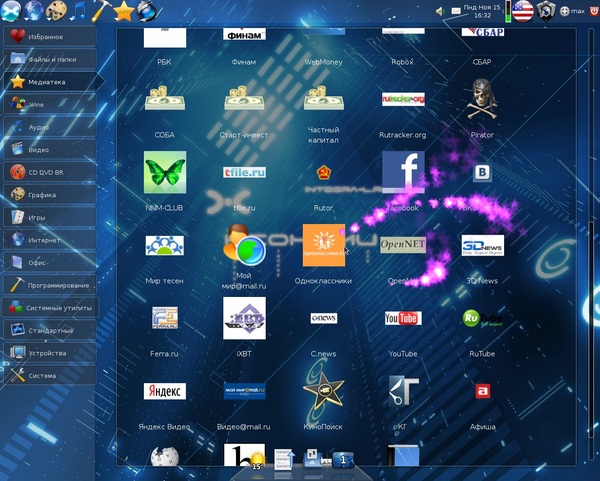This screenshot has width=600, height=481.
Task: Click the gold star top panel icon
Action: point(124,11)
